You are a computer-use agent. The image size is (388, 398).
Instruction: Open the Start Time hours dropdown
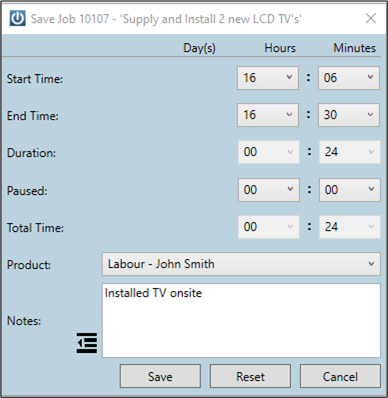pos(268,78)
